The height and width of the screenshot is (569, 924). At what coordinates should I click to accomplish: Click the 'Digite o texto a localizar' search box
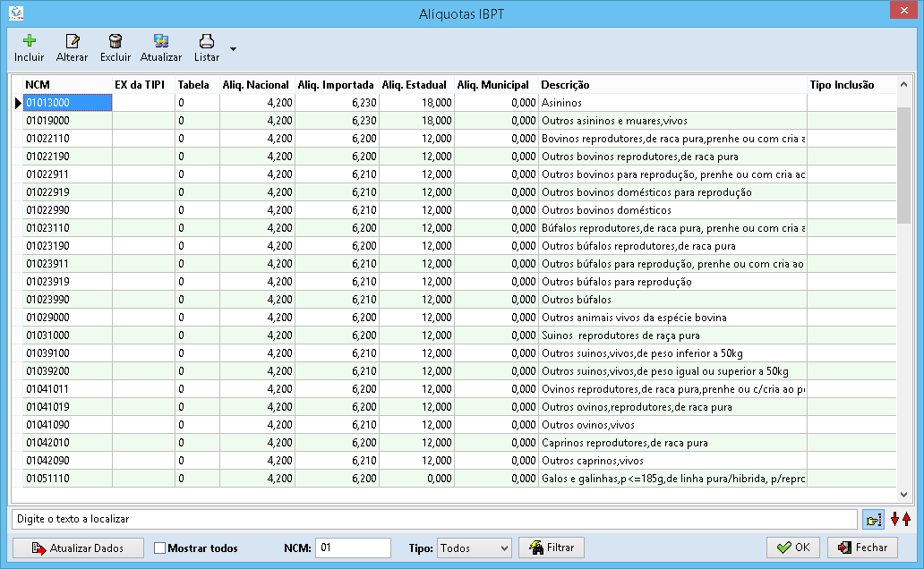434,519
